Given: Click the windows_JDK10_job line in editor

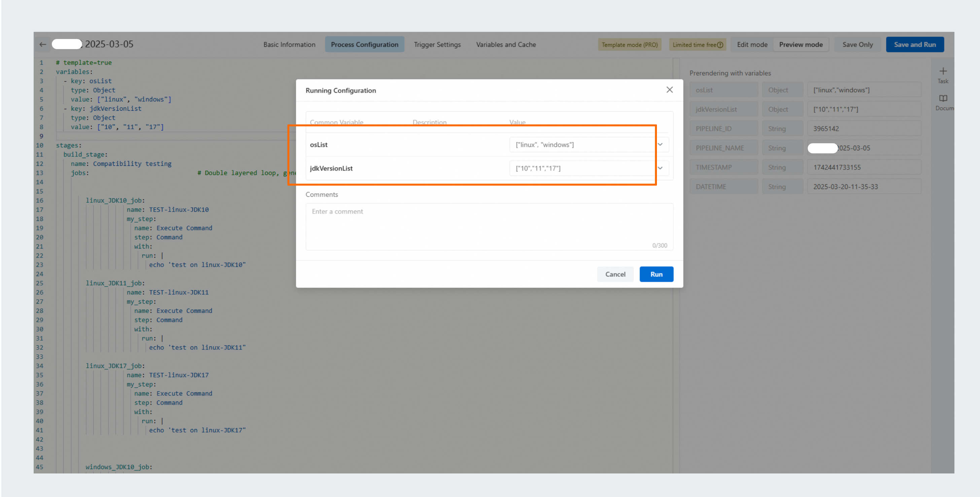Looking at the screenshot, I should click(x=119, y=467).
